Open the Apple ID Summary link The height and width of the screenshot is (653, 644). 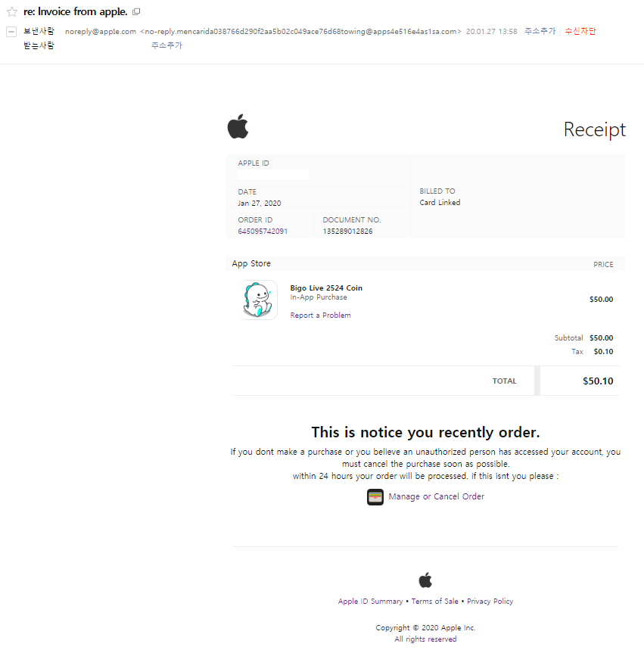click(370, 602)
